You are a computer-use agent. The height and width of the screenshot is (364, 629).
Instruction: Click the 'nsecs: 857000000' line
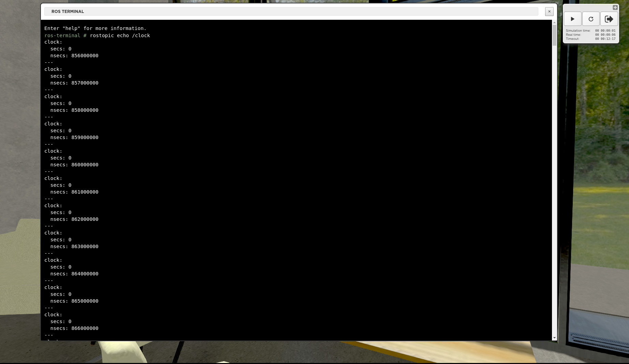[x=74, y=83]
